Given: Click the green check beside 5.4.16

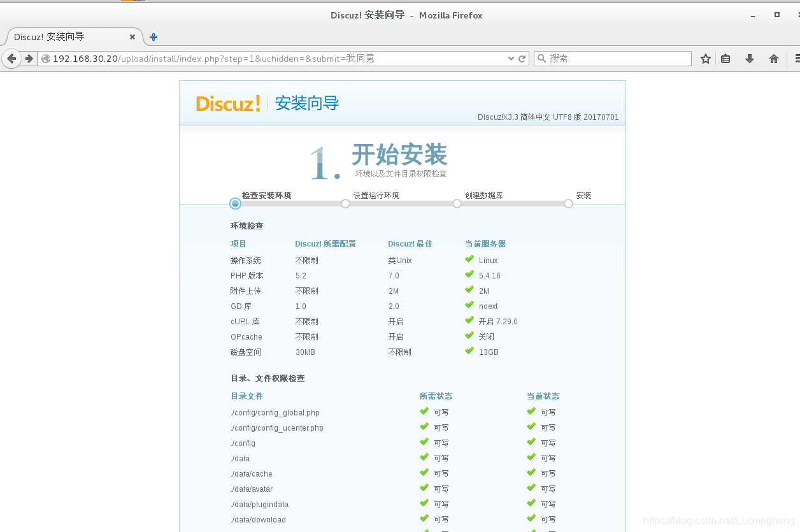Looking at the screenshot, I should (x=469, y=274).
